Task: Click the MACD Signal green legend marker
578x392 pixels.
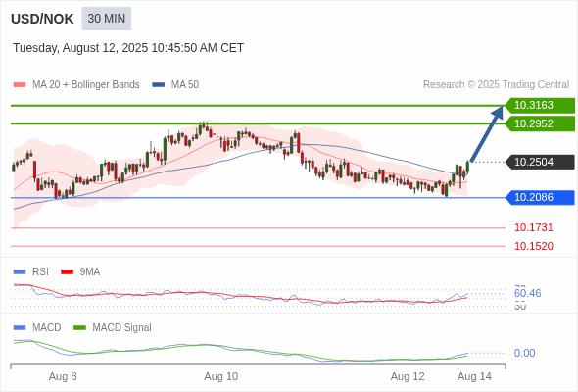Action: pyautogui.click(x=79, y=327)
